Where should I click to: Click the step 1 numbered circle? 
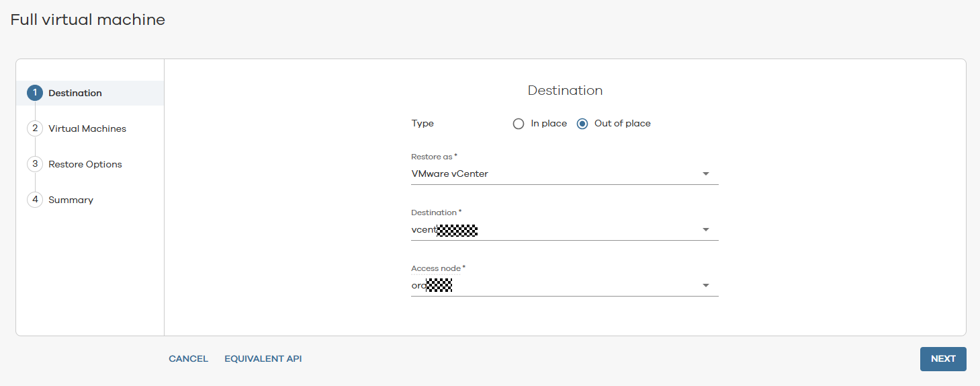[35, 93]
